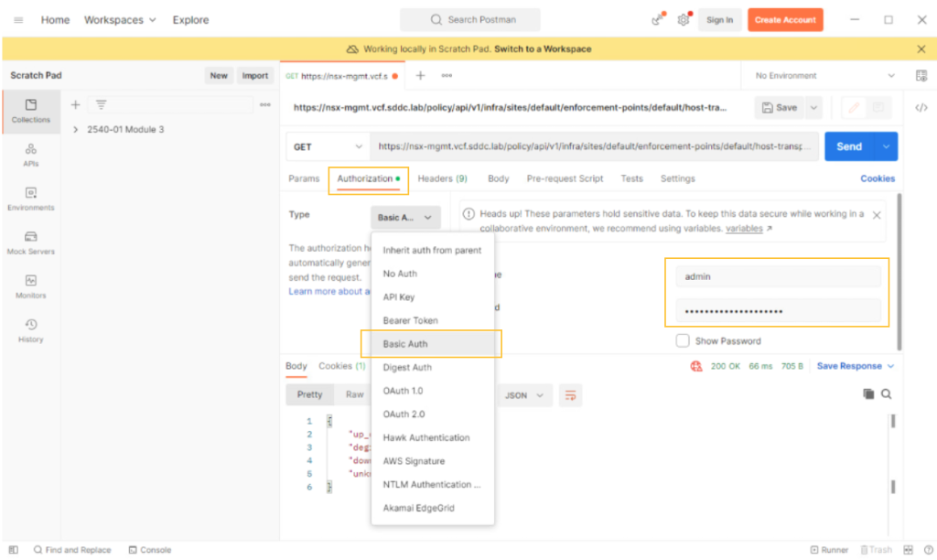
Task: Open Find and Replace
Action: click(72, 550)
